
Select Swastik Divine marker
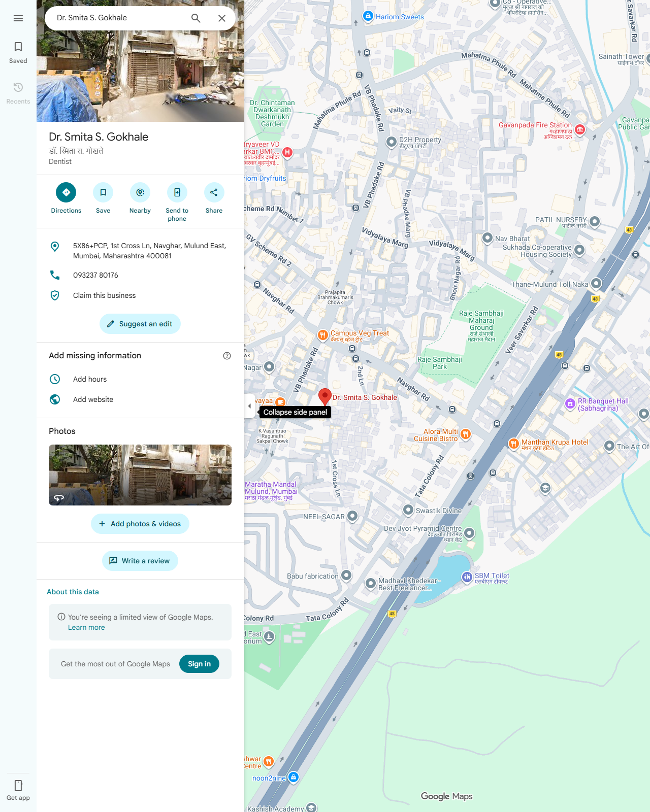pyautogui.click(x=408, y=510)
